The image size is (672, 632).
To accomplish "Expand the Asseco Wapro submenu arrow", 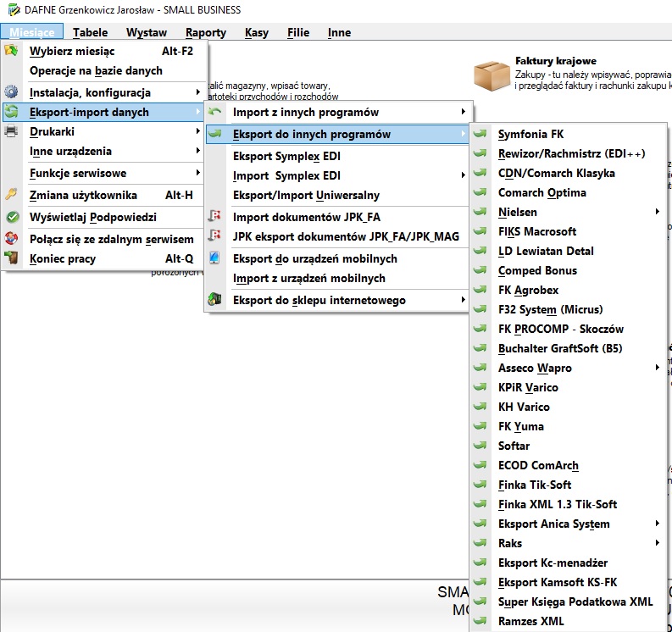I will 658,368.
